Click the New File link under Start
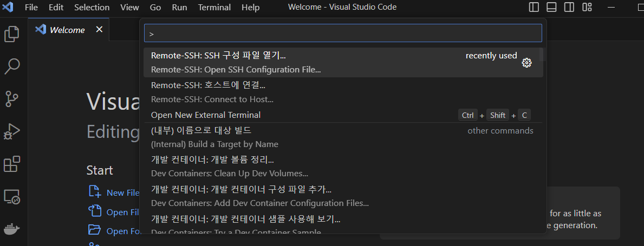The image size is (644, 246). coord(122,192)
